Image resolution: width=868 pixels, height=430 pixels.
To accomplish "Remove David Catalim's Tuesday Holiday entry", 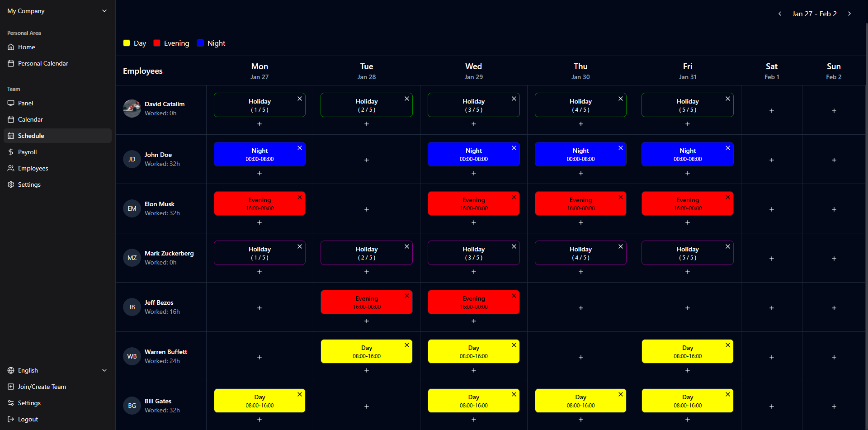I will 407,99.
